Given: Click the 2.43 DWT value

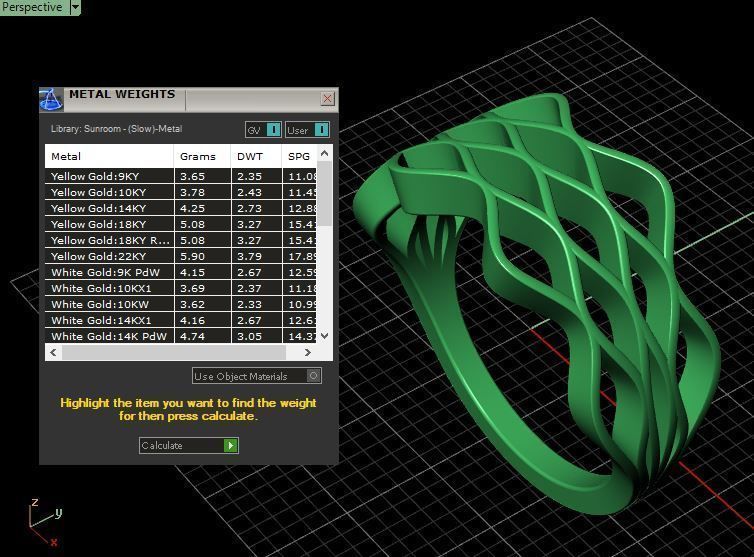Looking at the screenshot, I should pos(250,192).
